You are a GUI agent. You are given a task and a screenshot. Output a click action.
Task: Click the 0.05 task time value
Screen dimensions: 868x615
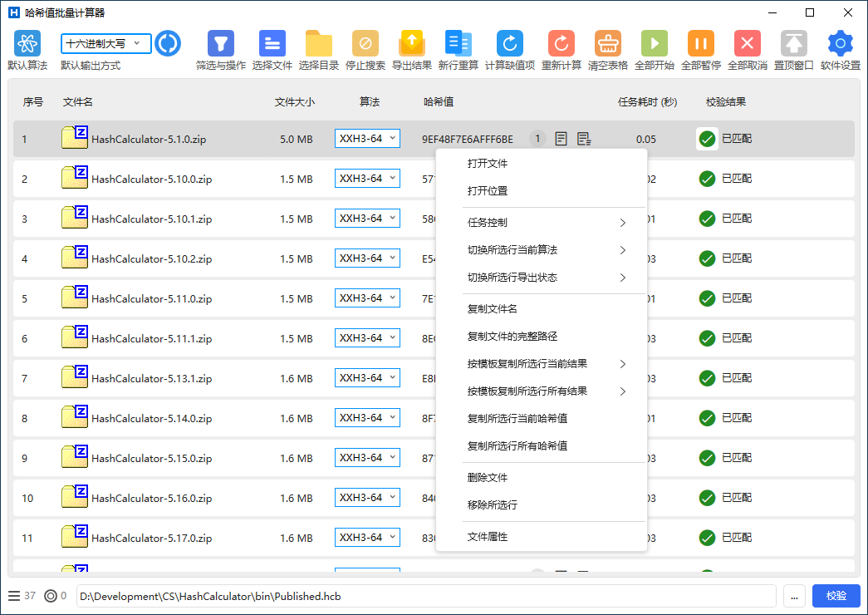646,139
